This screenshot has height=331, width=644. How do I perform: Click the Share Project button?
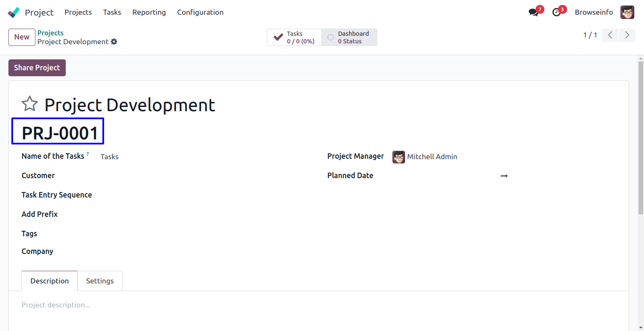click(x=37, y=68)
